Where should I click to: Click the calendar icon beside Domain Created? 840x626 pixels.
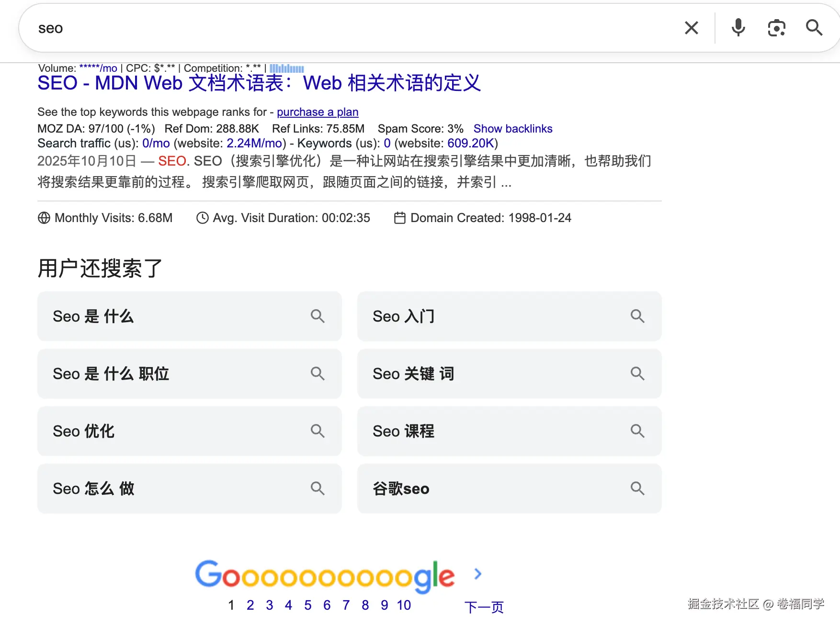click(400, 218)
